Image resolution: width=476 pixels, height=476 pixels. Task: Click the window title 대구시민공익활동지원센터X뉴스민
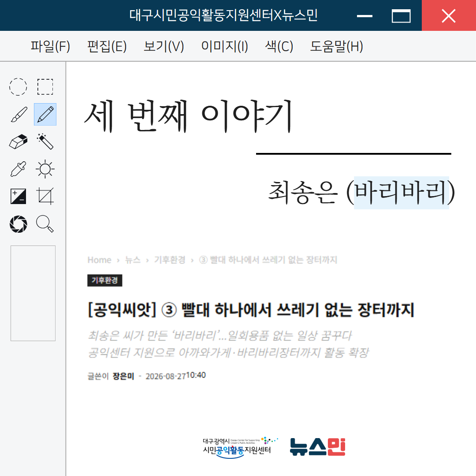pos(223,15)
